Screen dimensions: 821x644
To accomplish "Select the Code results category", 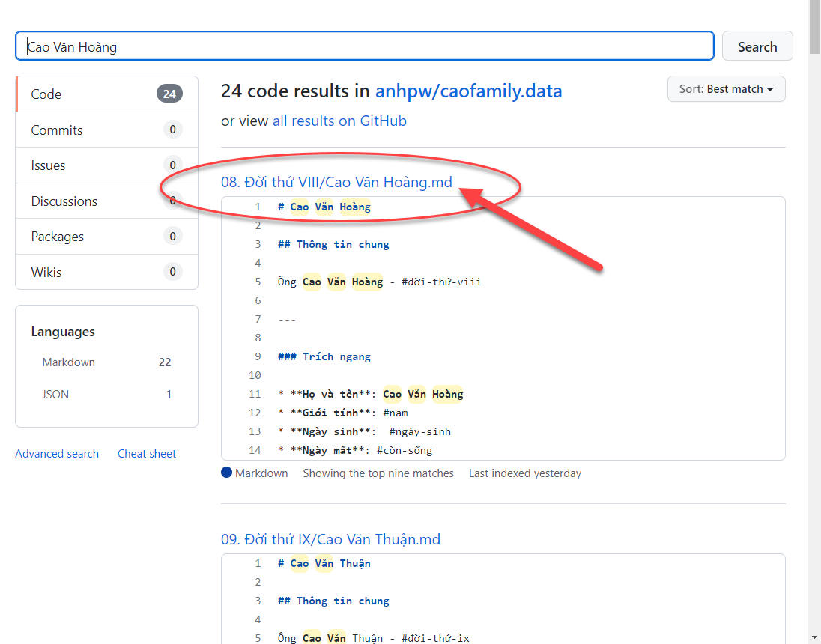I will coord(106,94).
